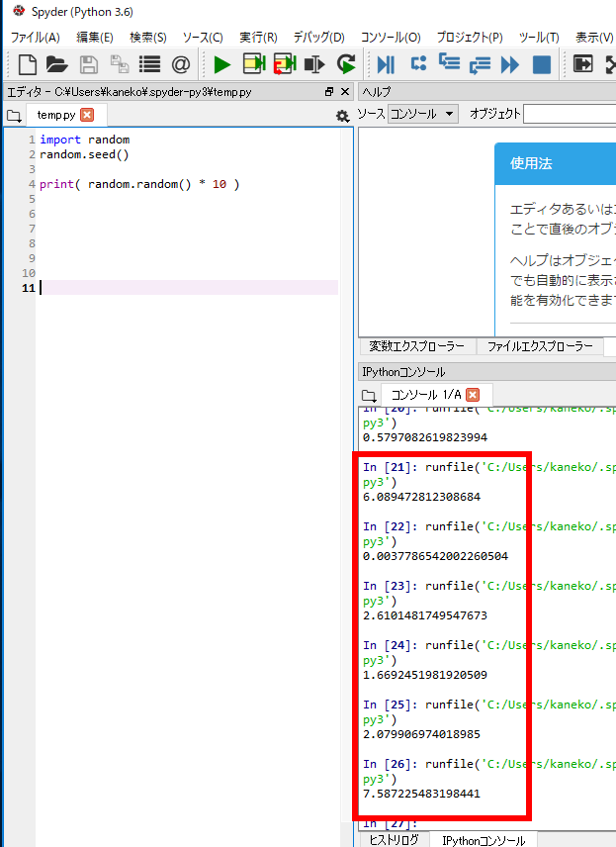Run current cell toolbar icon
Screen dimensions: 616x847
254,63
